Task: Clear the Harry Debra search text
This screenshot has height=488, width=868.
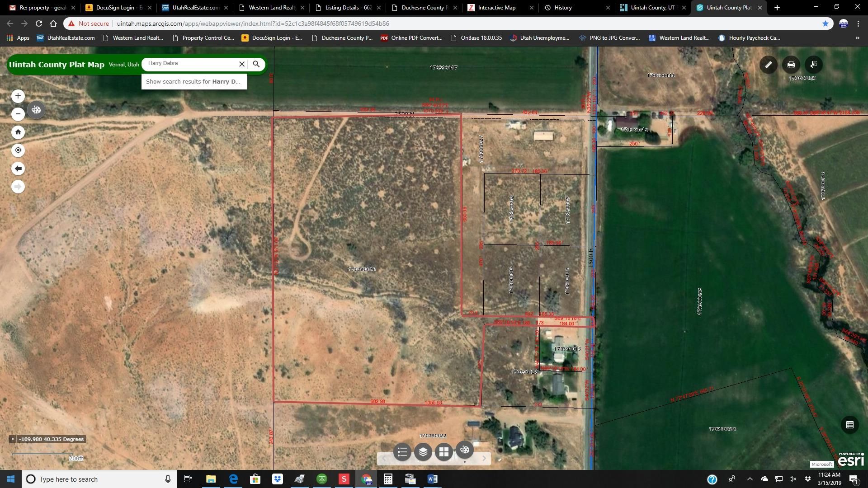Action: tap(242, 64)
